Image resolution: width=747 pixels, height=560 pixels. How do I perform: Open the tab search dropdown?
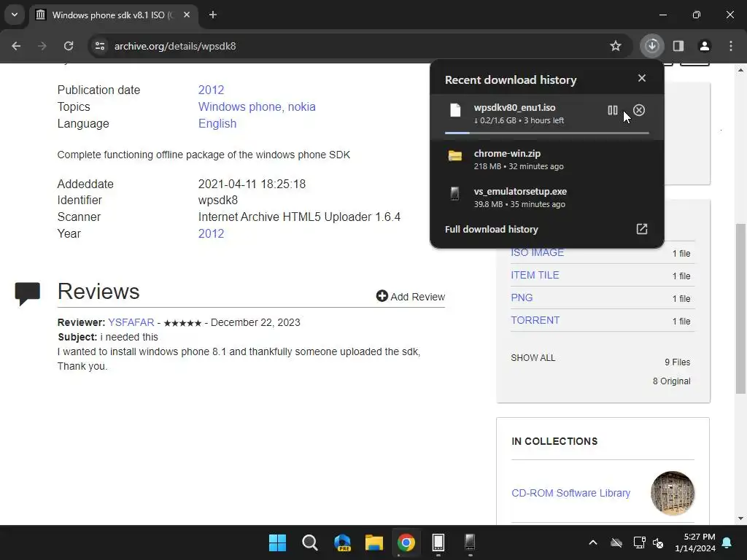coord(15,15)
